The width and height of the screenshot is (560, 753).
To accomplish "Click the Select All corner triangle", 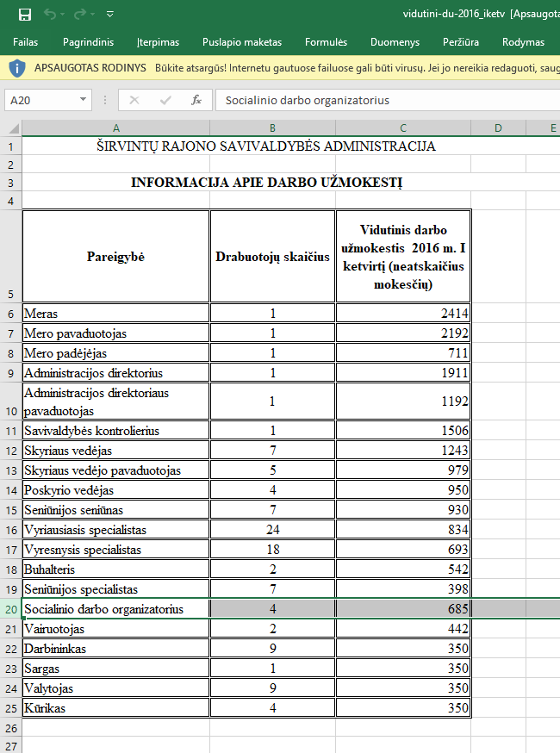I will [11, 128].
